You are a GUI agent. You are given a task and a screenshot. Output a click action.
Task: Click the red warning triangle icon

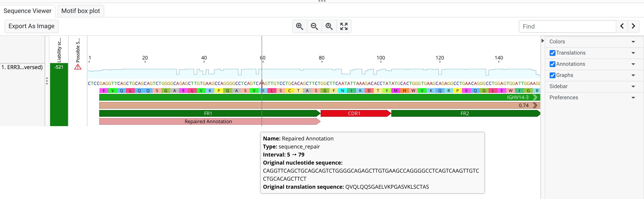point(78,67)
